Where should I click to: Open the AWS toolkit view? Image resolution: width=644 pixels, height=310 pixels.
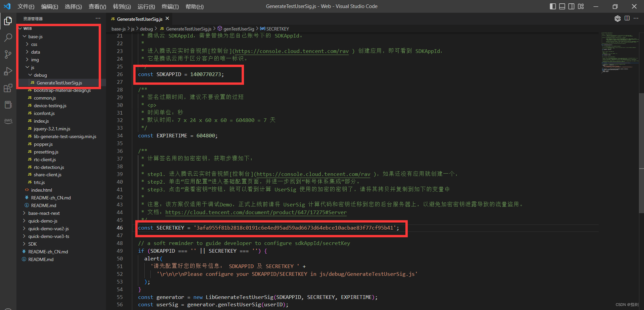(x=8, y=121)
